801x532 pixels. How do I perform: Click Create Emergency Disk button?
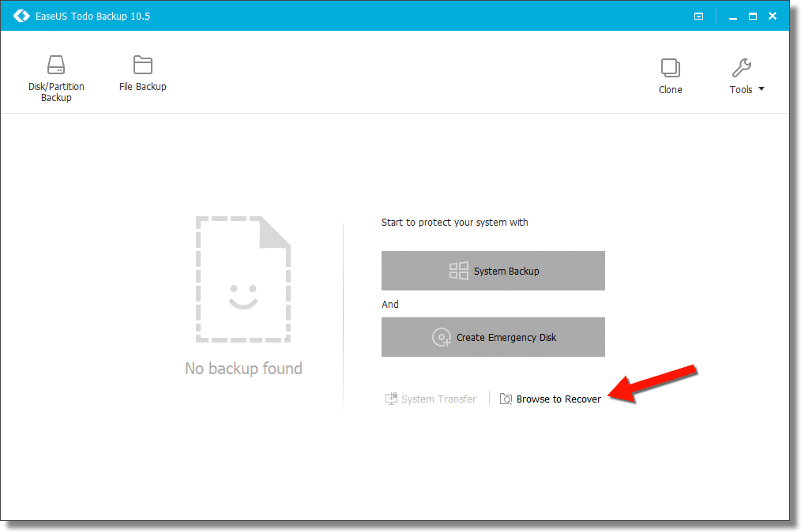coord(493,337)
